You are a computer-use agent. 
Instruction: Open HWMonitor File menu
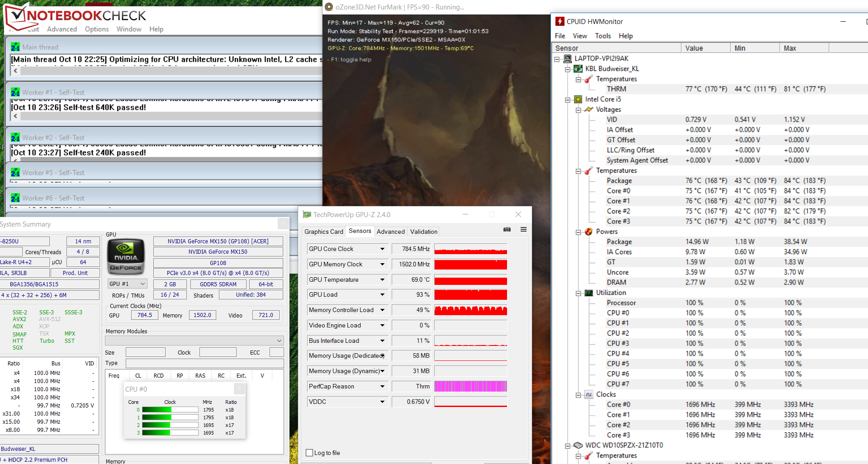click(560, 36)
